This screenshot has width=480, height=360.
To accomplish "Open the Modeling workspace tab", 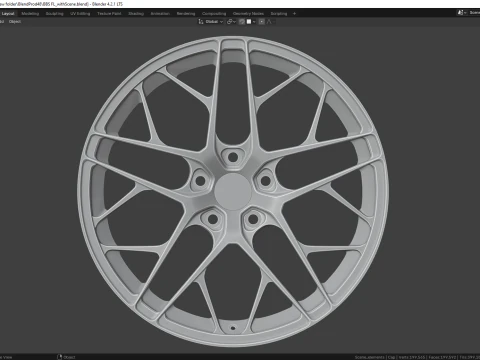I will tap(30, 14).
